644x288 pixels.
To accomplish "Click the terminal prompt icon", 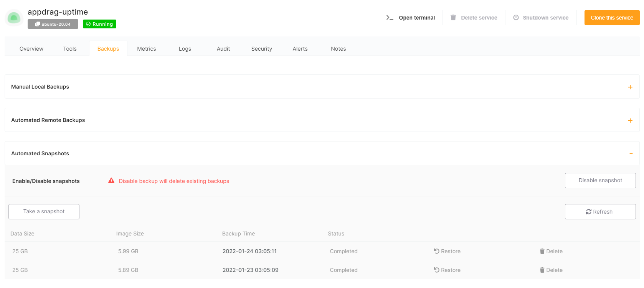I will pyautogui.click(x=390, y=18).
